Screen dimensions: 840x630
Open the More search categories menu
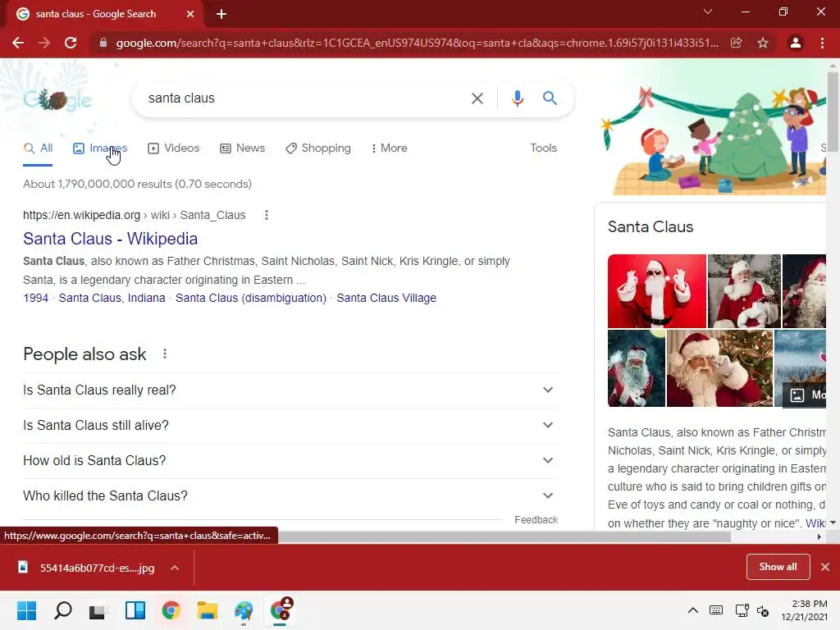click(390, 148)
